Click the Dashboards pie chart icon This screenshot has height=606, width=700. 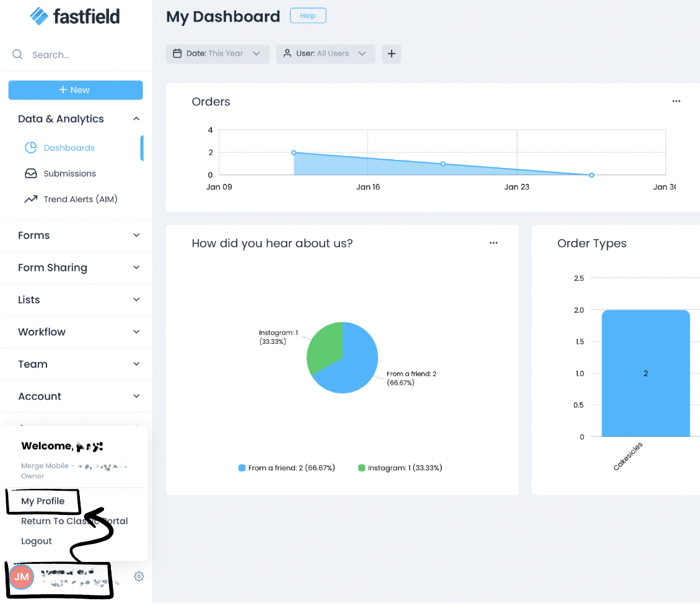coord(31,147)
